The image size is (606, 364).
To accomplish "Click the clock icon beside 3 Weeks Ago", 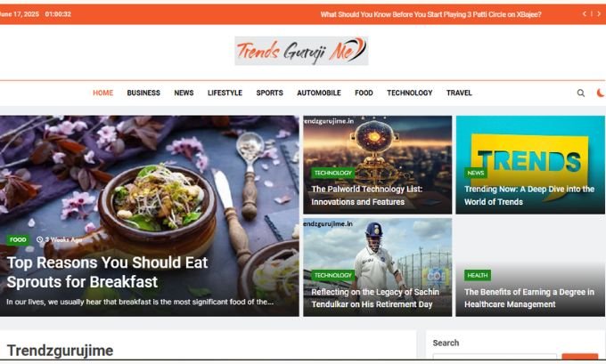I will click(39, 239).
